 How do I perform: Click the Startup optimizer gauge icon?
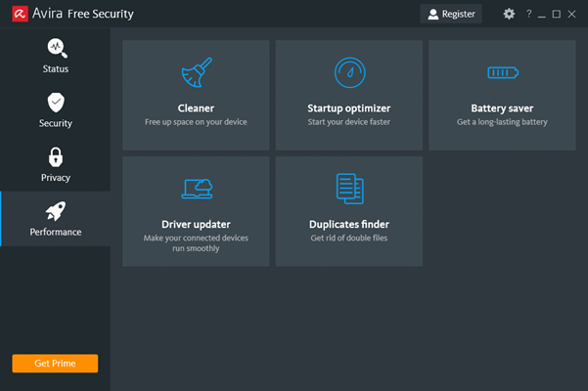pos(349,72)
